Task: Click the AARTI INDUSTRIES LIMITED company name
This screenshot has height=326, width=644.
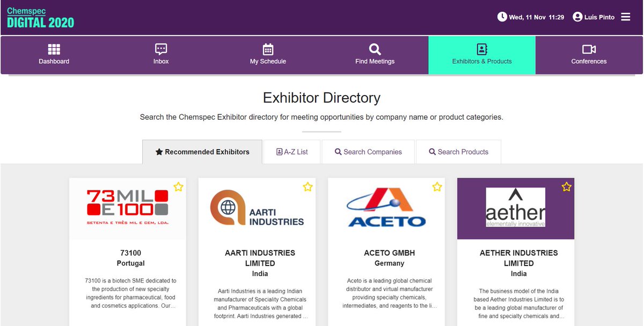Action: 260,258
